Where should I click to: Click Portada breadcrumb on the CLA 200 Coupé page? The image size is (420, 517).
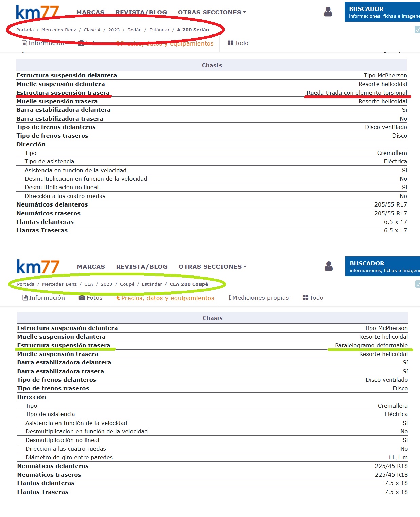[x=26, y=284]
